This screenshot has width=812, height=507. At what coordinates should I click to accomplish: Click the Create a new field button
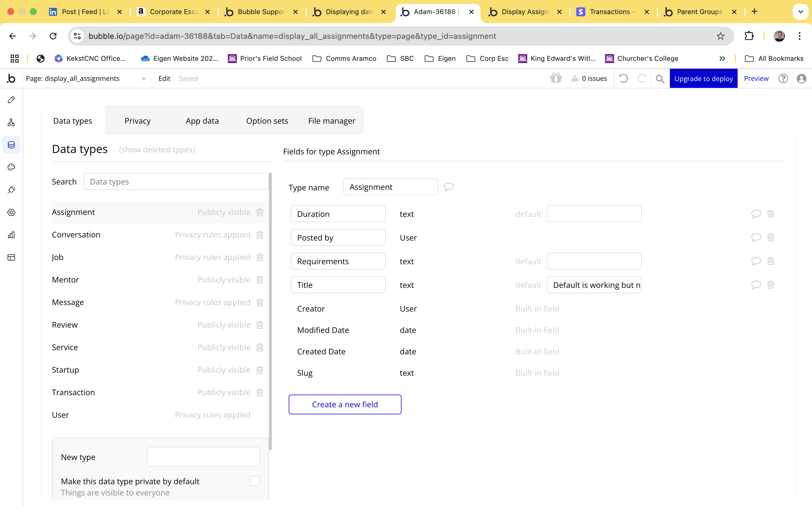pyautogui.click(x=345, y=404)
